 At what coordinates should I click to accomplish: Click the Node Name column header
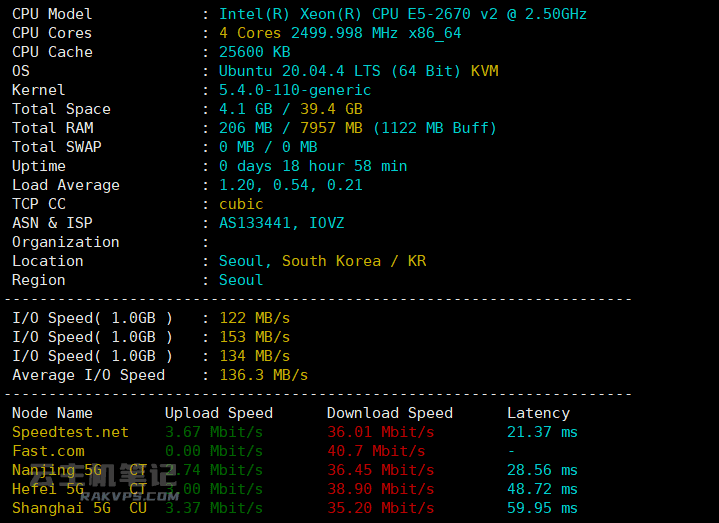(52, 413)
